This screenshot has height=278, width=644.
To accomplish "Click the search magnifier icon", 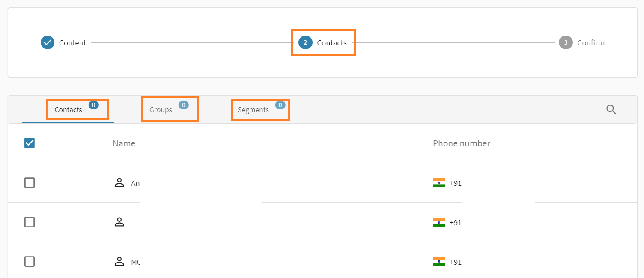I will tap(611, 110).
